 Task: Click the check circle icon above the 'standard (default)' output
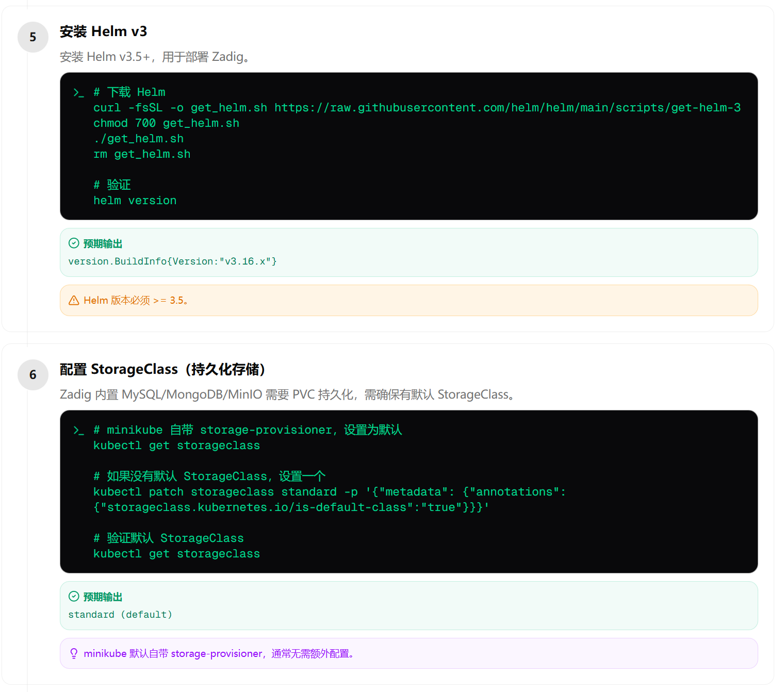point(74,597)
